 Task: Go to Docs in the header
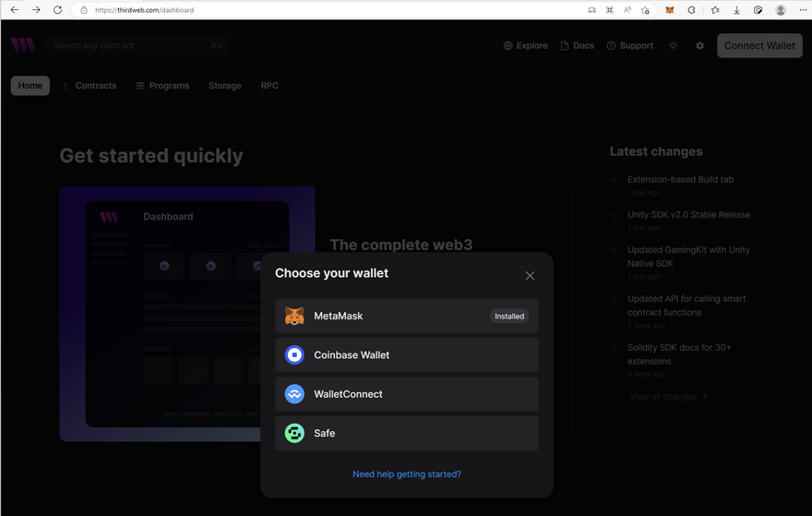tap(577, 45)
